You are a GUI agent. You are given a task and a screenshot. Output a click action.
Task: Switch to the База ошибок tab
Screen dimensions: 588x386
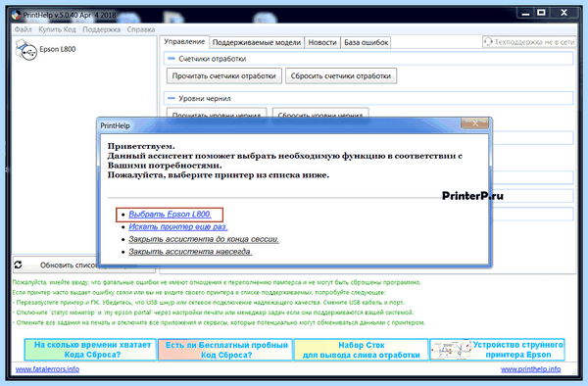click(366, 42)
